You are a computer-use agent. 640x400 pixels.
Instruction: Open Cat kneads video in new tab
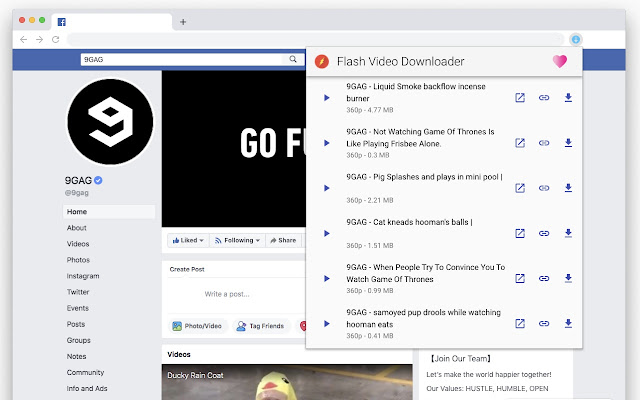520,233
